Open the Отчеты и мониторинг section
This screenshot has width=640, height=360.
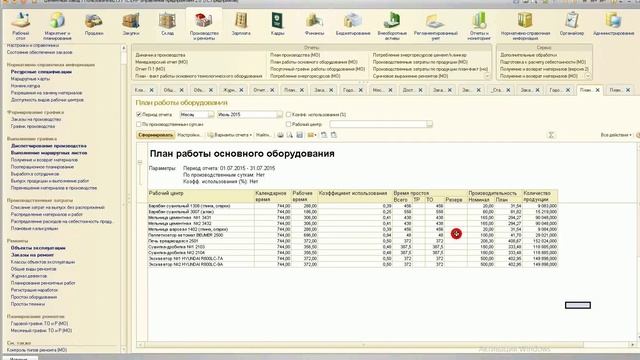479,25
